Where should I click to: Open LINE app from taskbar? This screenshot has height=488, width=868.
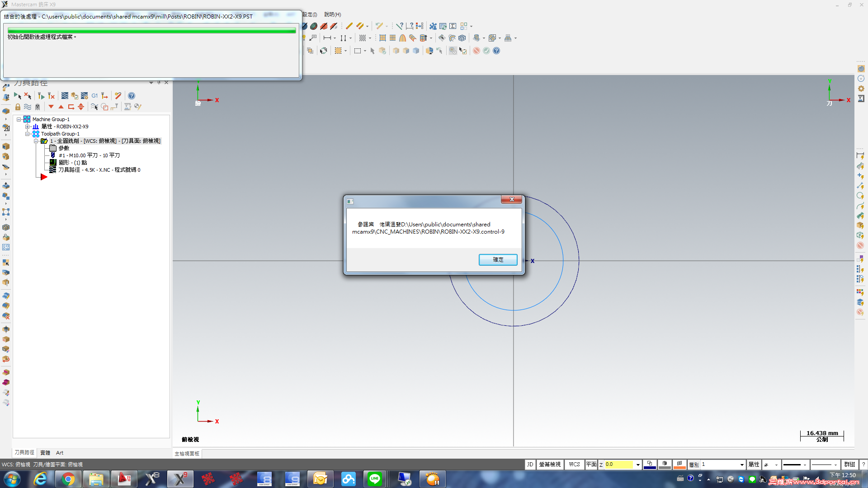(x=375, y=479)
